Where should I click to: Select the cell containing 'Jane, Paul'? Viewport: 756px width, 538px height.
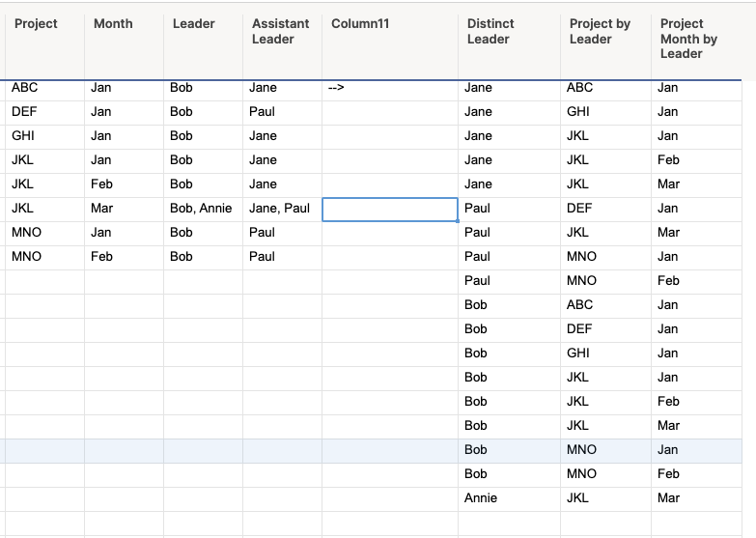(280, 209)
